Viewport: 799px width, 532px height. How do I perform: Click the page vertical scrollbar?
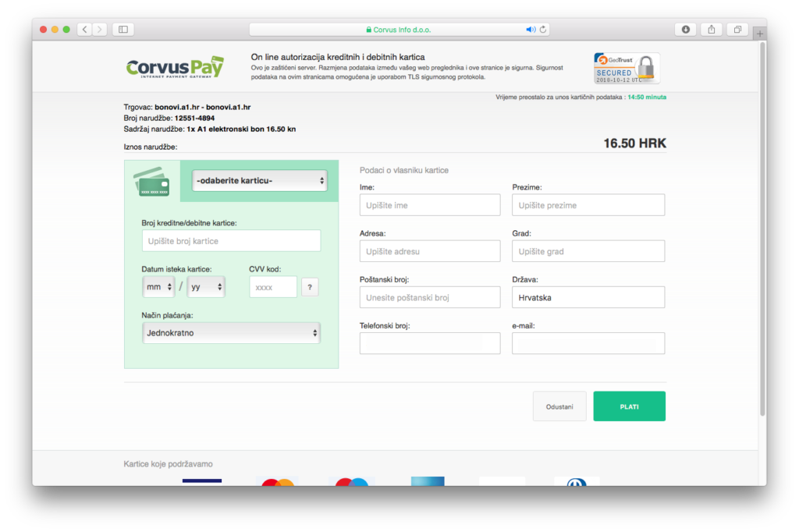(762, 229)
